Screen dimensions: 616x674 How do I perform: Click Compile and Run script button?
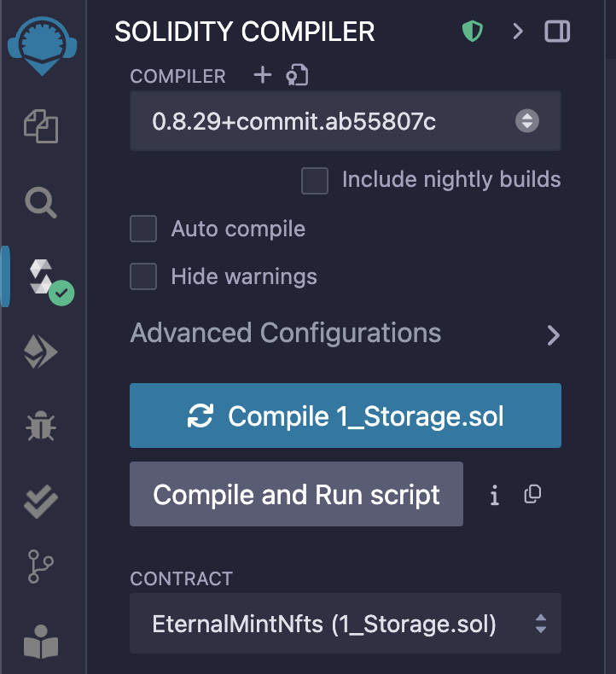tap(296, 494)
